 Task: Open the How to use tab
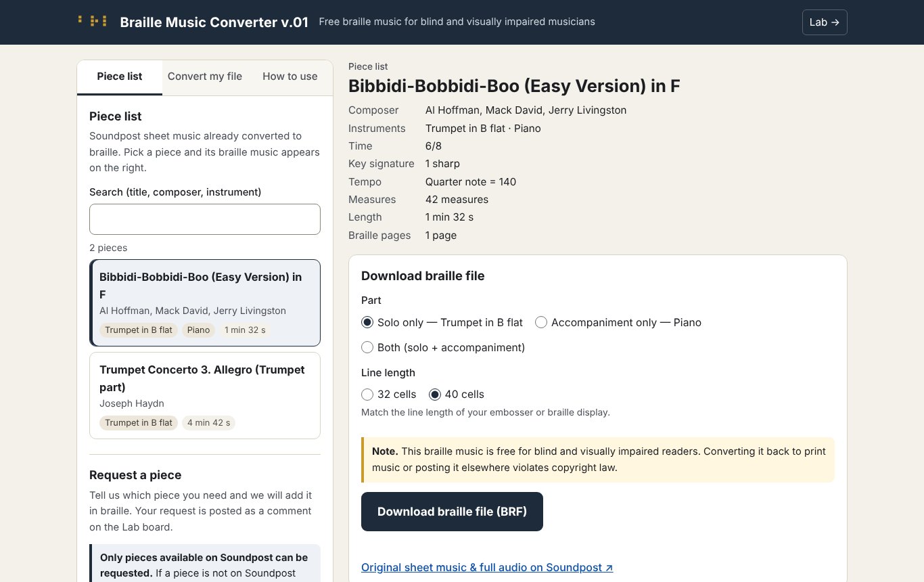(290, 77)
